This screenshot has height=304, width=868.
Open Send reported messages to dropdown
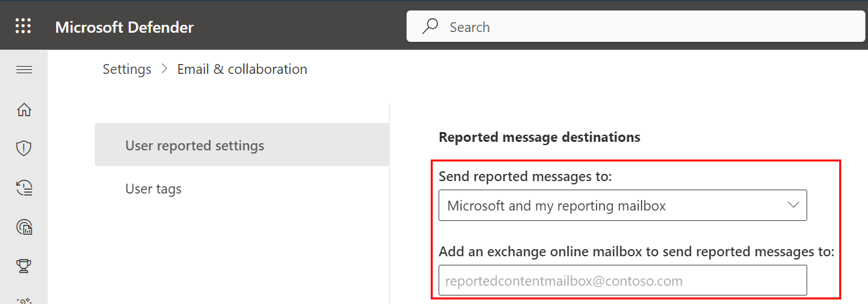[622, 205]
